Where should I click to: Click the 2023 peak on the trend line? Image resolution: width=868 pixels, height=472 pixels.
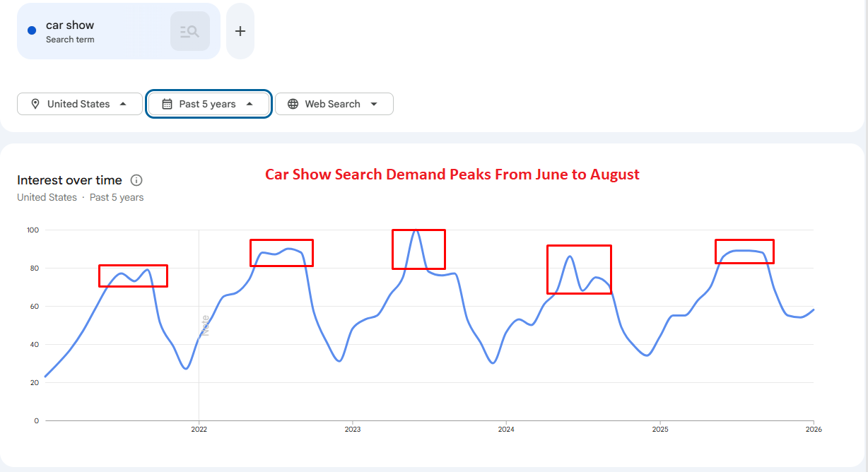(x=416, y=231)
